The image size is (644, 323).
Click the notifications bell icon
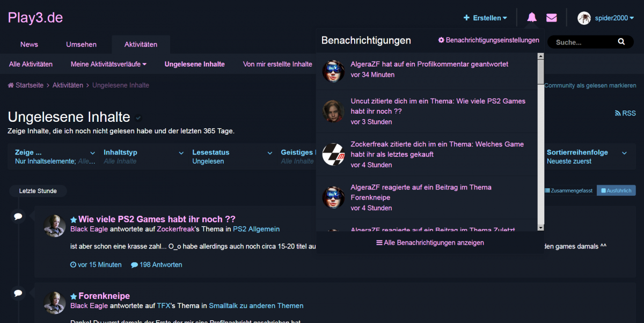click(x=531, y=18)
